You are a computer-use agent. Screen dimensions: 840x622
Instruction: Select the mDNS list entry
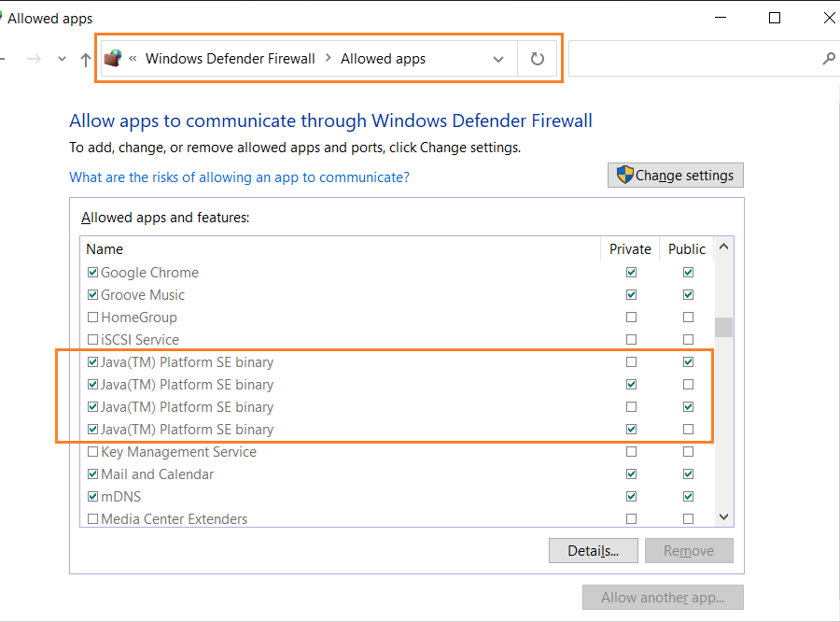tap(120, 497)
